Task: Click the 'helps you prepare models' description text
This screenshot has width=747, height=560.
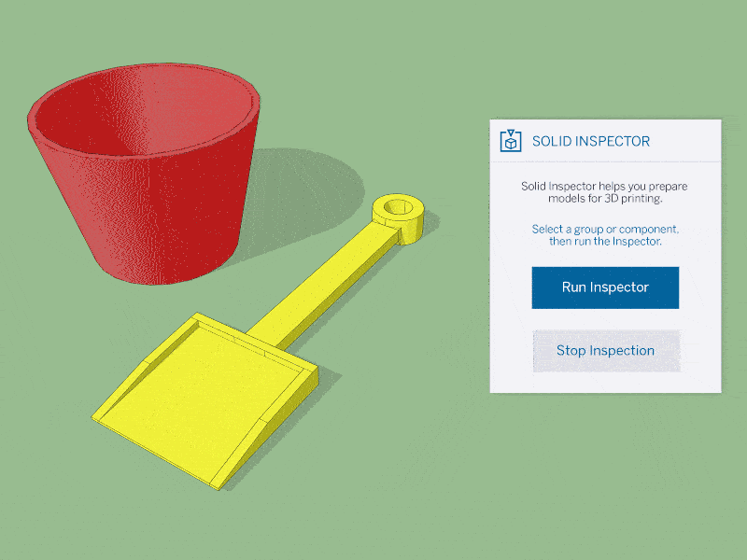Action: click(605, 192)
